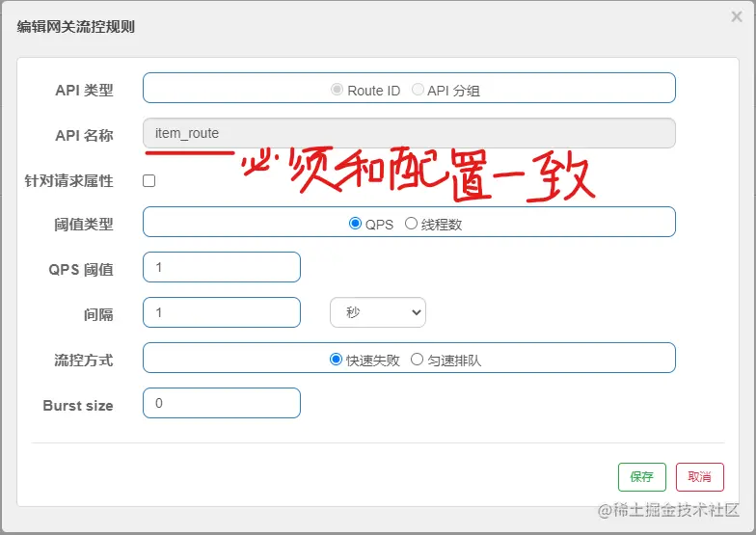Screen dimensions: 756x535
Task: Click the 针对请求属性 label
Action: [69, 181]
